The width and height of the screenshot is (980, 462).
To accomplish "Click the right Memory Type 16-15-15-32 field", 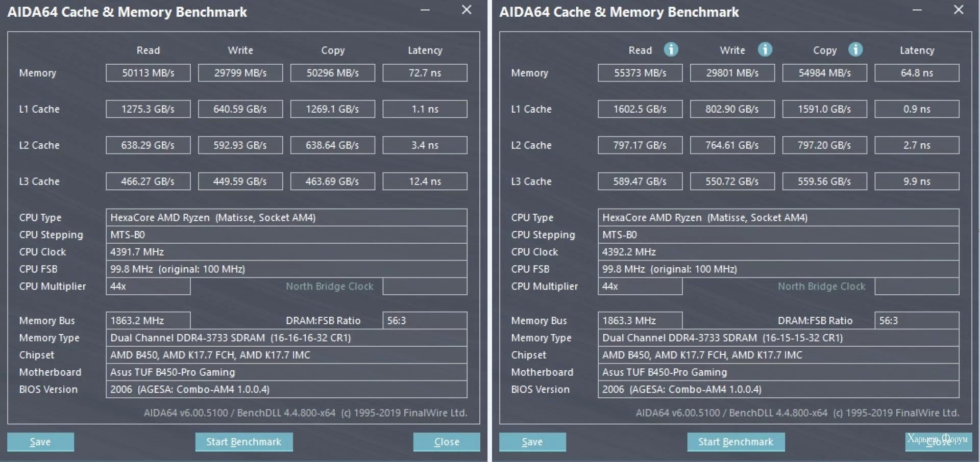I will (778, 338).
